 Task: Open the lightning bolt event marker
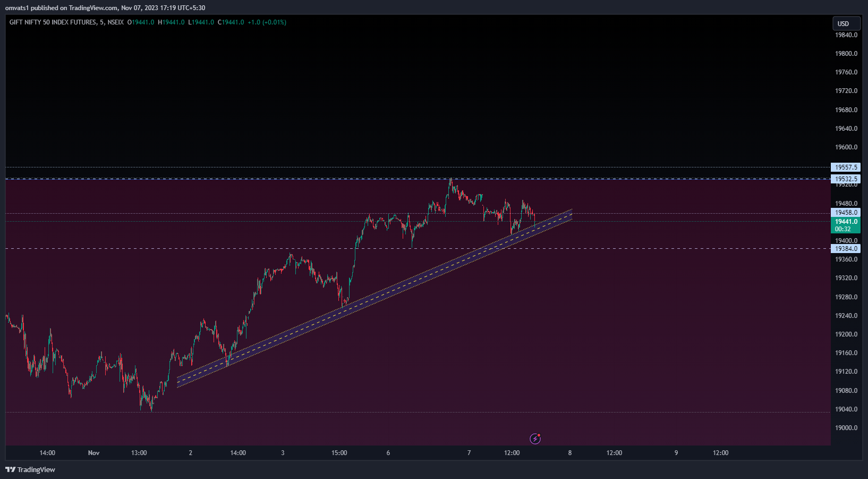pos(535,439)
